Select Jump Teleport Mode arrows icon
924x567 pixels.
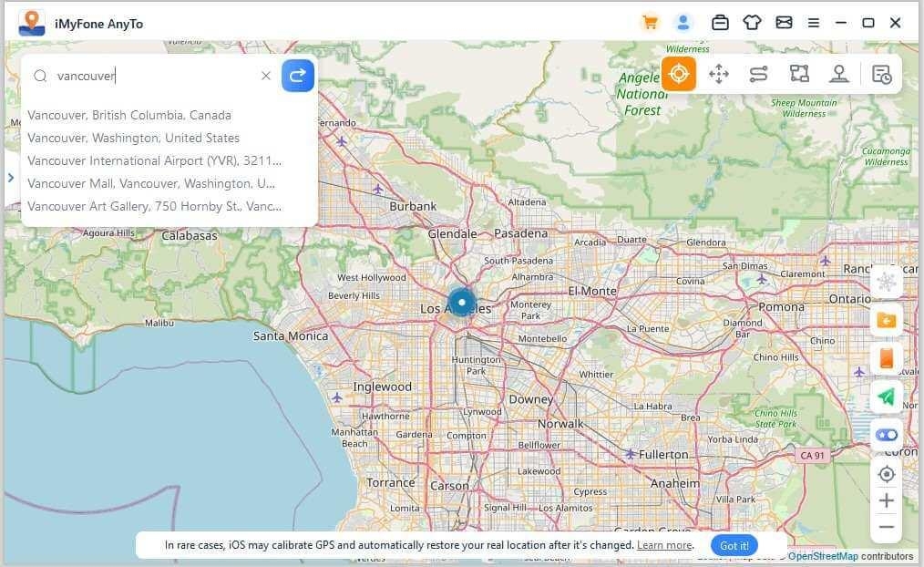719,74
